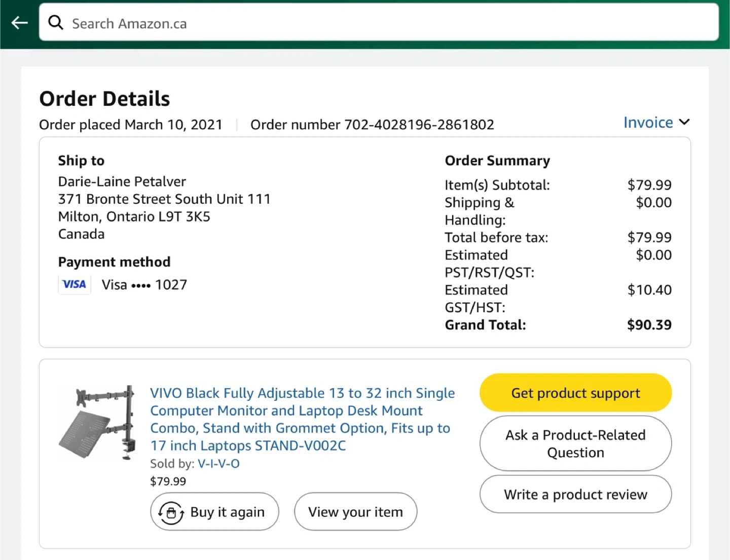Select Ask a Product-Related Question

(x=575, y=443)
